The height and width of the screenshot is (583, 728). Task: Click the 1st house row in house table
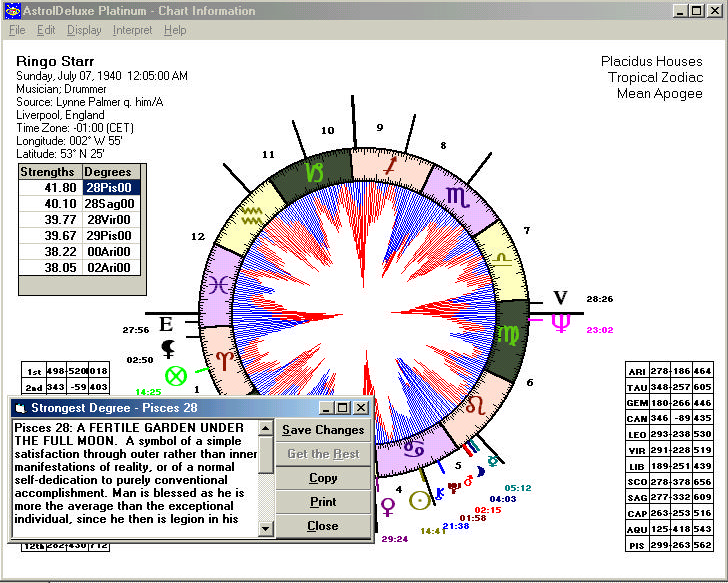65,371
